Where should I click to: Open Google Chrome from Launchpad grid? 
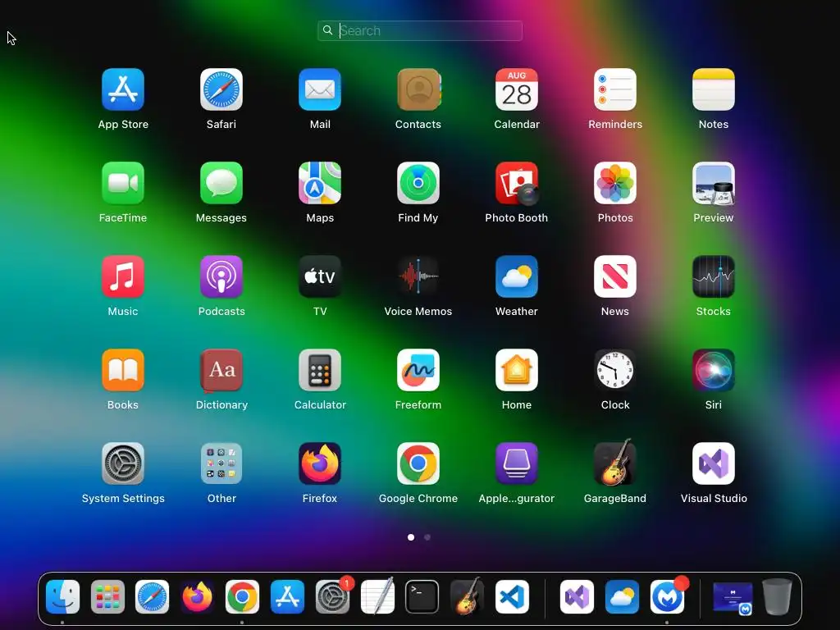(418, 463)
